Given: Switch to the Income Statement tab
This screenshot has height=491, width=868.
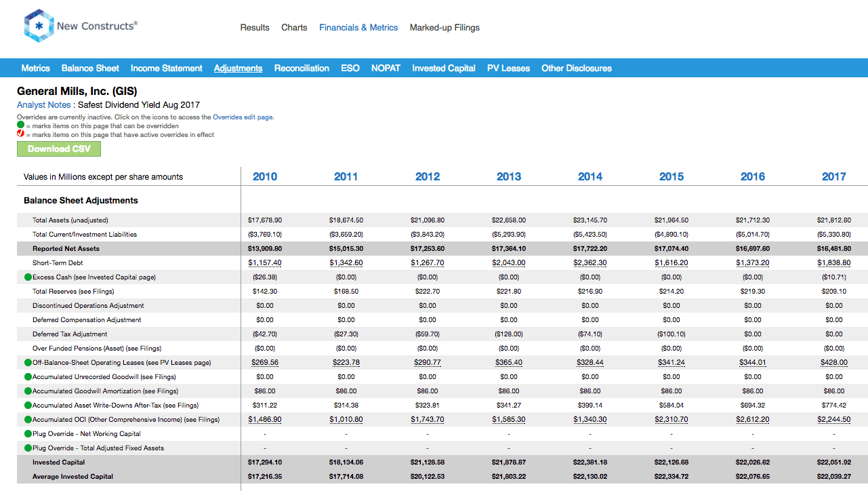Looking at the screenshot, I should pos(167,68).
